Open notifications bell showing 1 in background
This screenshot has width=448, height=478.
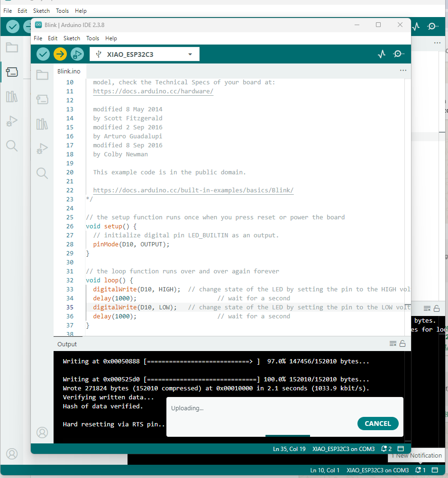pyautogui.click(x=420, y=470)
